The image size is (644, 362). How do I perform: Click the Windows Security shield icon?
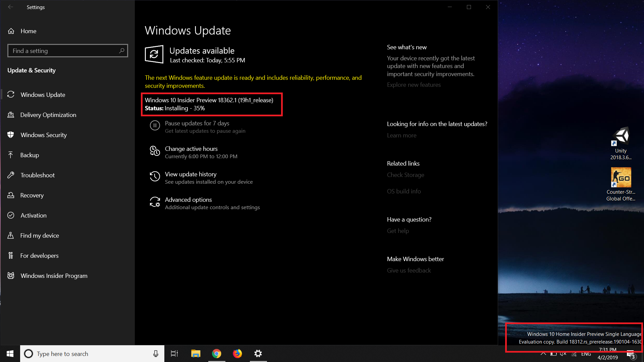click(11, 135)
